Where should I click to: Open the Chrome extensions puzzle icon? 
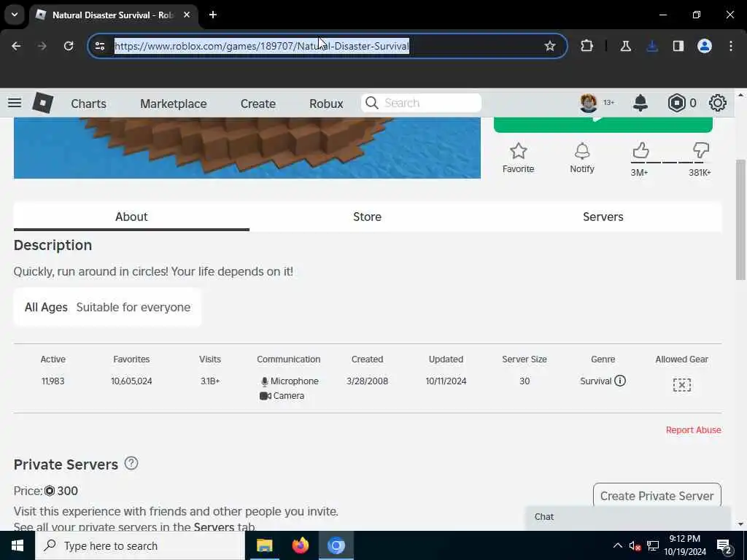(x=587, y=46)
